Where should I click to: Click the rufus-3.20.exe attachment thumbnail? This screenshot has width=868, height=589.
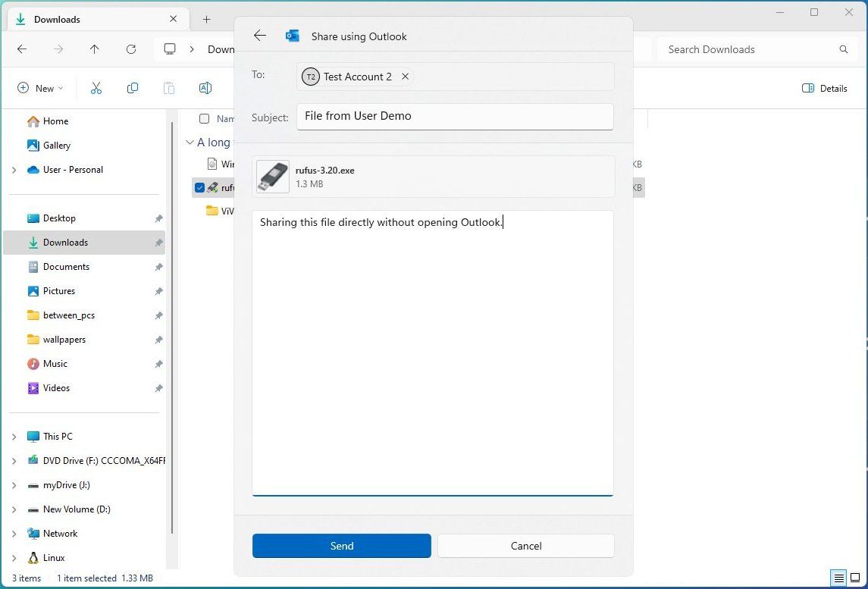272,176
